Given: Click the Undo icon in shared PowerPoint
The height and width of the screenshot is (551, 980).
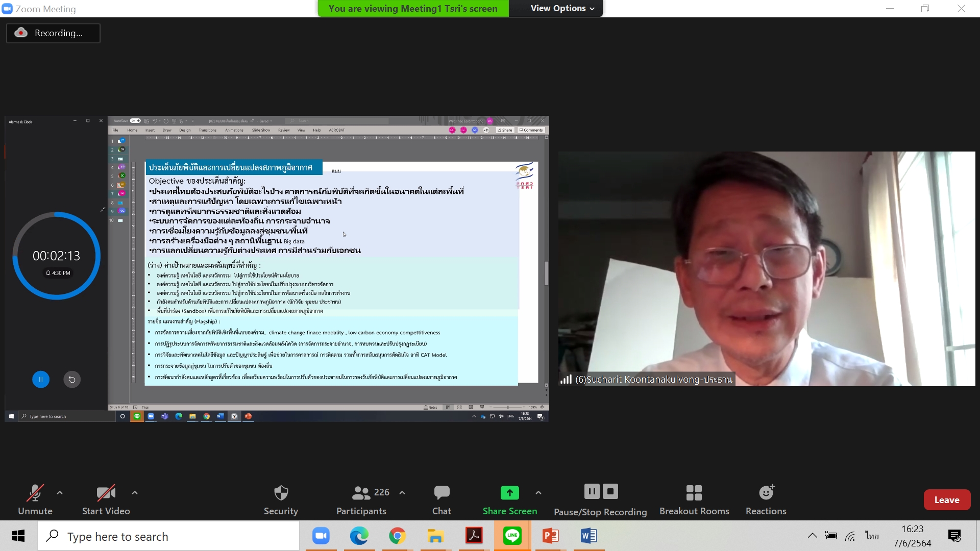Looking at the screenshot, I should [155, 121].
